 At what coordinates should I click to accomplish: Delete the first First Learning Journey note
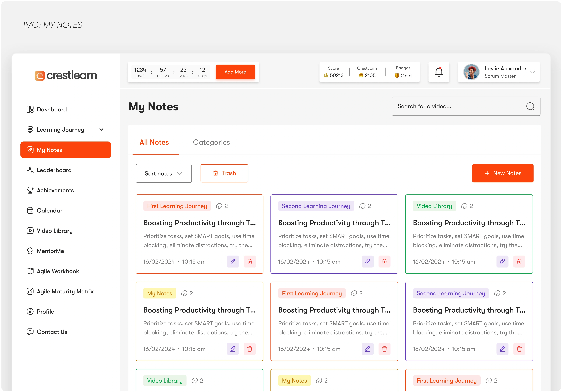point(250,262)
